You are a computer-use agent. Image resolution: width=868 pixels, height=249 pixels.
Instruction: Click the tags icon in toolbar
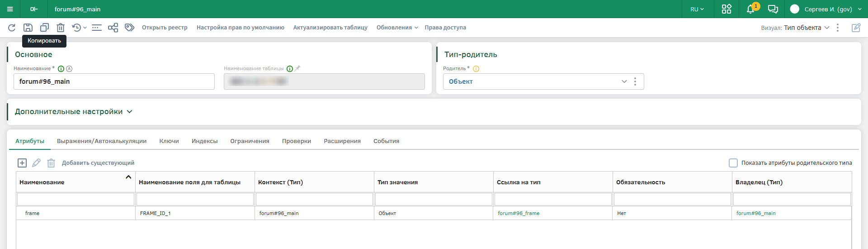[x=130, y=28]
